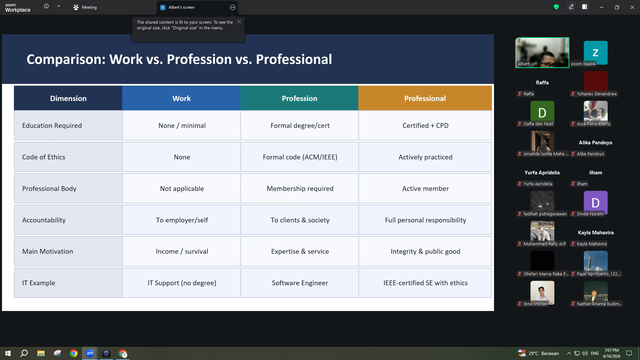The image size is (640, 360).
Task: Select the Ghefari Marva Raka participant tile
Action: (x=542, y=263)
